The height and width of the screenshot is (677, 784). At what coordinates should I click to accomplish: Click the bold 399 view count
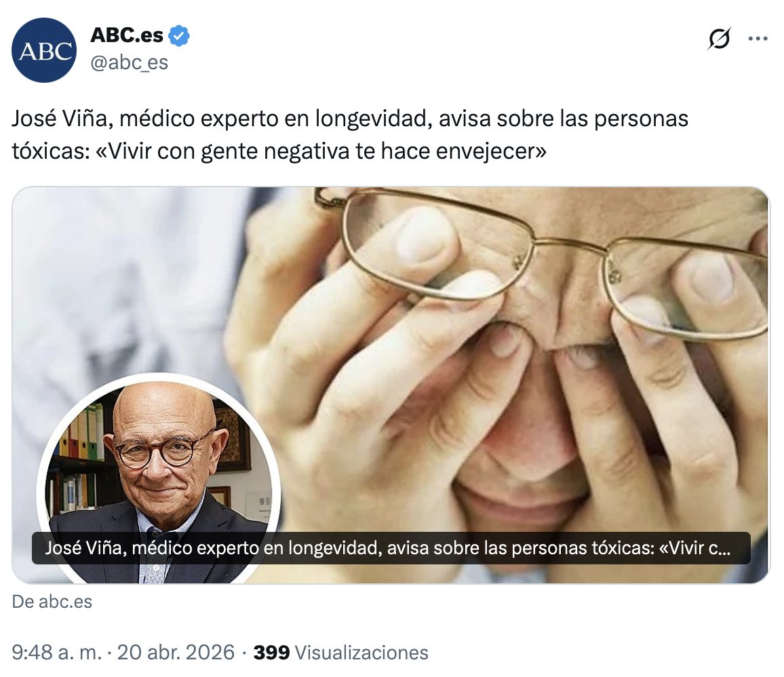tap(271, 653)
